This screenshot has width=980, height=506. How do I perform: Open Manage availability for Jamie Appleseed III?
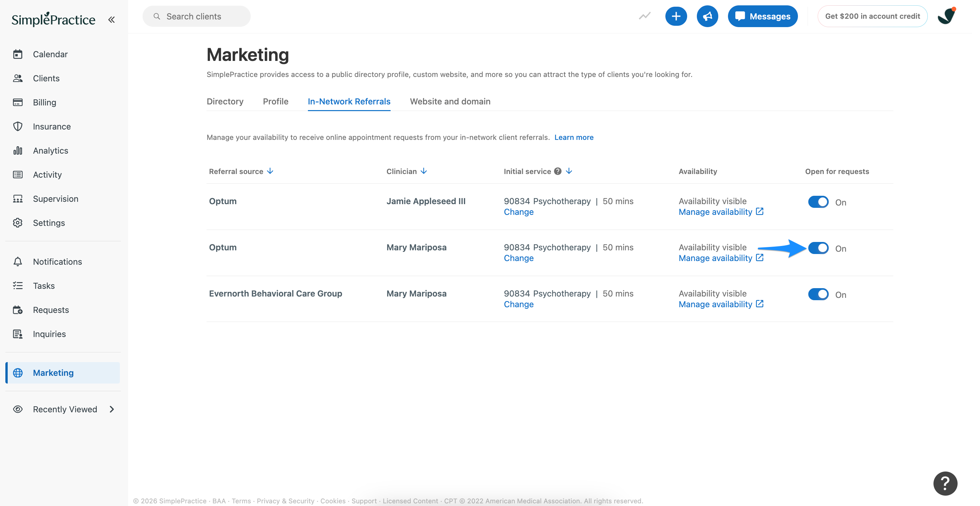(x=721, y=212)
